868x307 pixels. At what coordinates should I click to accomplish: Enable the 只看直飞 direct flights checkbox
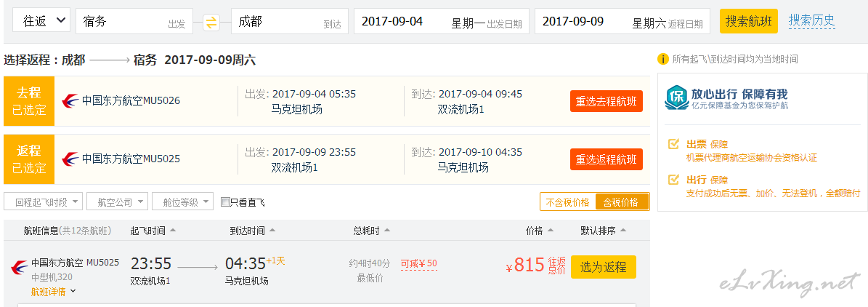pyautogui.click(x=224, y=202)
